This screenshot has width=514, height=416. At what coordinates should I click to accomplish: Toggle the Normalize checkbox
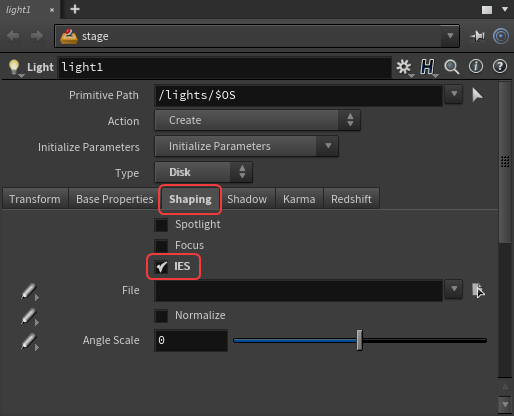pos(161,316)
